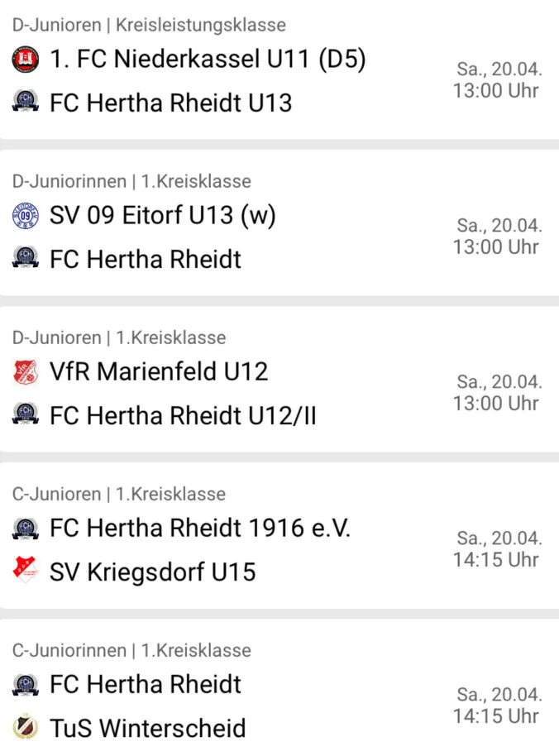Screen dimensions: 559x756
Task: Open team TuS Winterscheid
Action: coord(148,728)
